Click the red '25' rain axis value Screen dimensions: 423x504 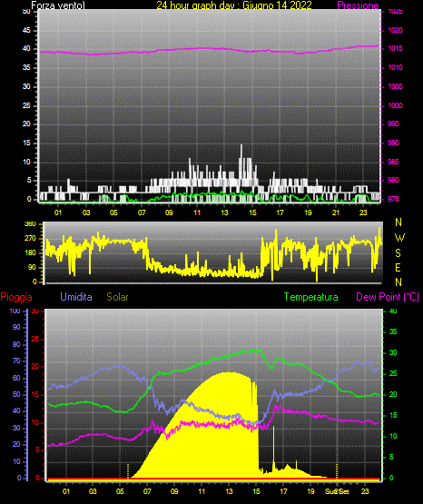pos(34,339)
